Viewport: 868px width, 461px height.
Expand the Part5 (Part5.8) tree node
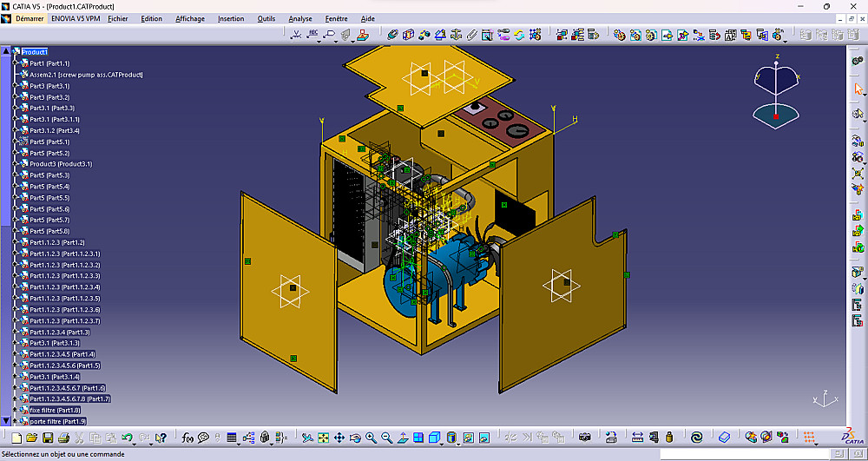click(16, 231)
